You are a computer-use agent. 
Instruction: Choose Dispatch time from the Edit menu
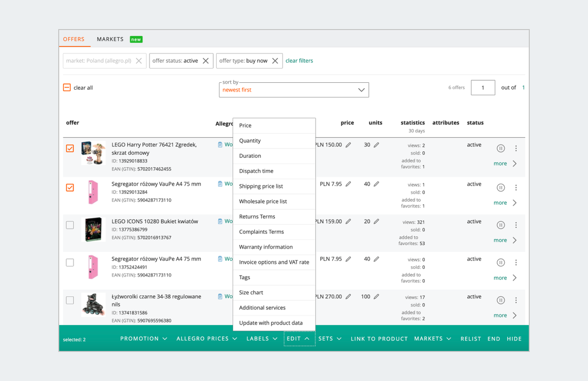click(274, 171)
